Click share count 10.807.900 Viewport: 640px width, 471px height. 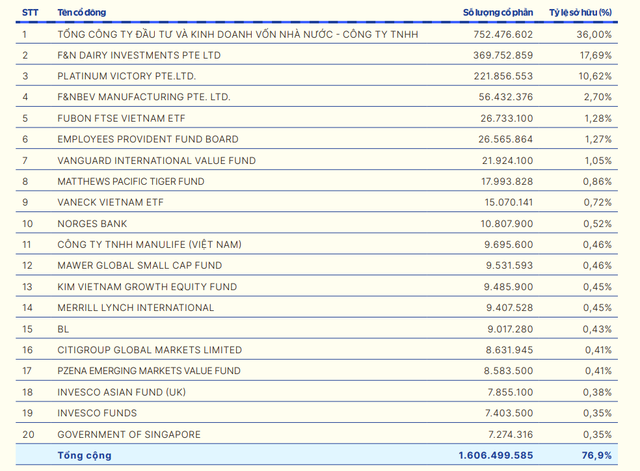(507, 224)
